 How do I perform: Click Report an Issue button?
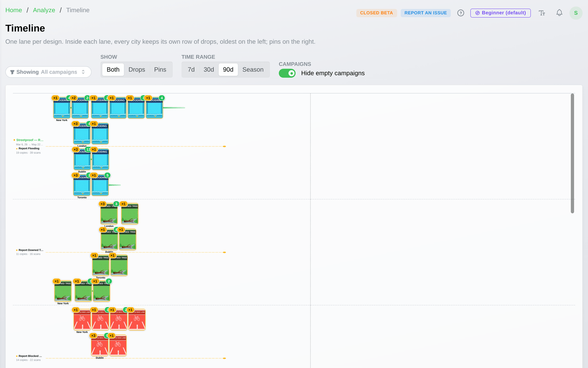(426, 13)
